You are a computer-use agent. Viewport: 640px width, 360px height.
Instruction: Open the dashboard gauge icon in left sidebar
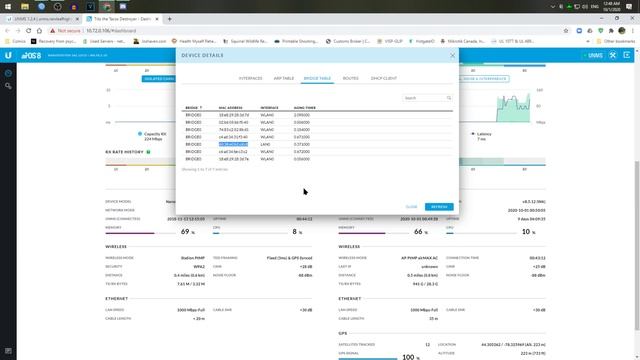click(8, 73)
